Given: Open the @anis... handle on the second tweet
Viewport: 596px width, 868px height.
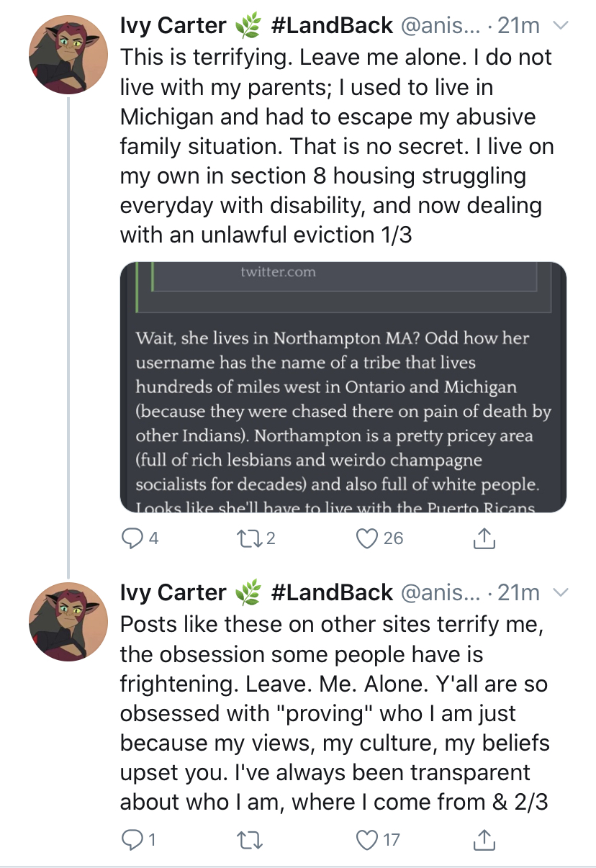Looking at the screenshot, I should pos(438,592).
